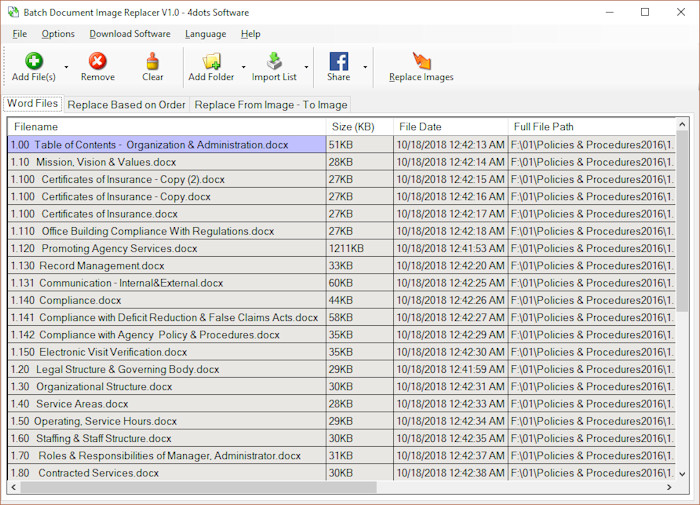
Task: Switch to Replace Based on Order tab
Action: pyautogui.click(x=126, y=104)
